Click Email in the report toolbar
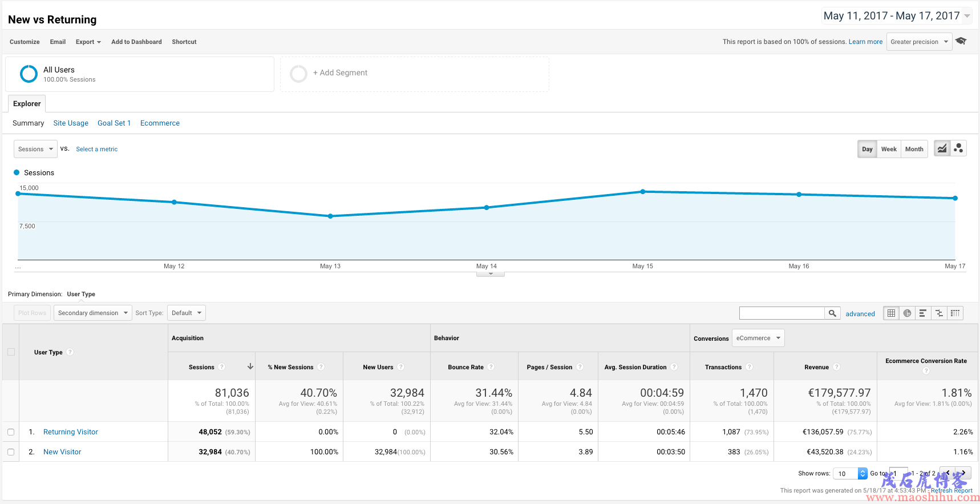Image resolution: width=980 pixels, height=504 pixels. 58,42
